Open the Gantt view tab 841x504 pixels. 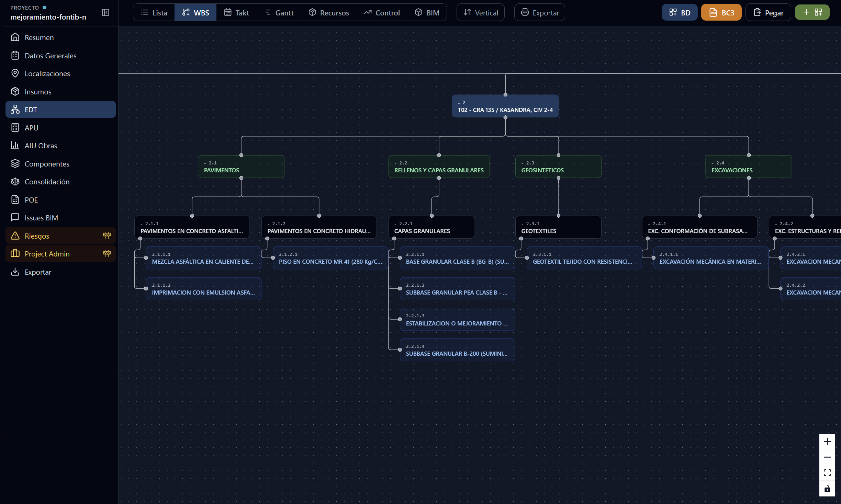click(279, 13)
